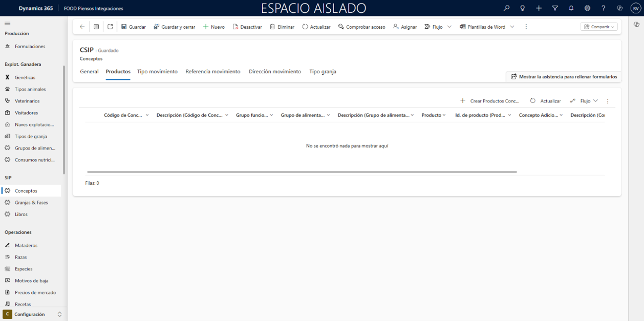This screenshot has width=644, height=321.
Task: Open the Configuración area switcher
Action: click(x=33, y=315)
